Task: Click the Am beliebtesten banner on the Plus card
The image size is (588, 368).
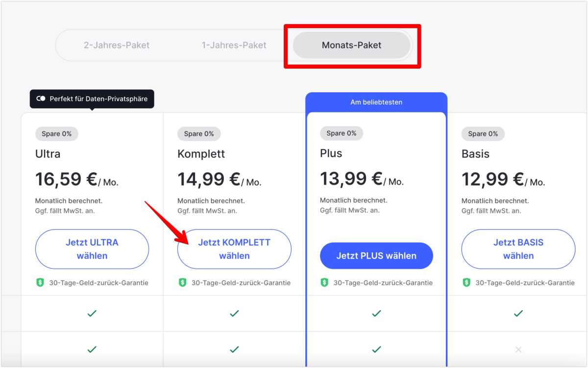Action: 376,102
